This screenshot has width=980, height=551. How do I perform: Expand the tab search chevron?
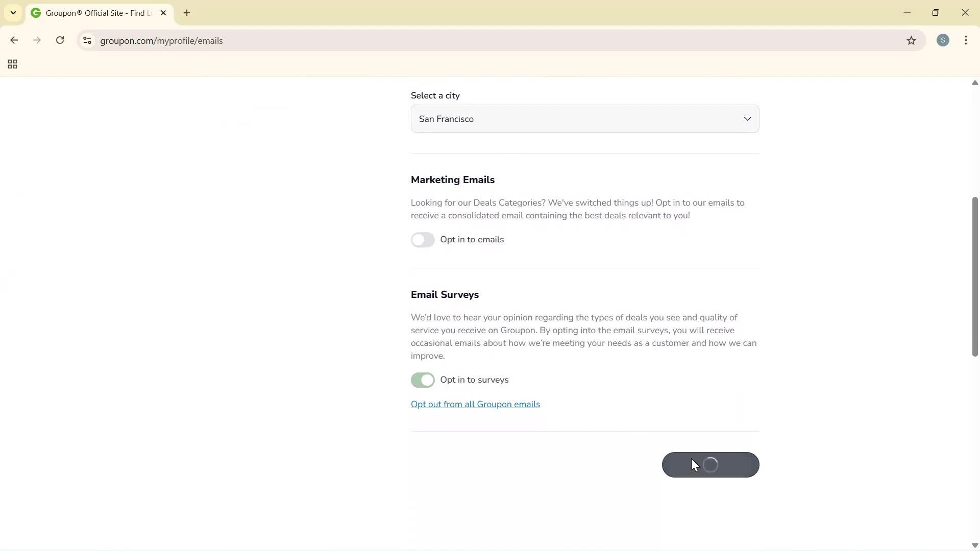click(x=13, y=13)
